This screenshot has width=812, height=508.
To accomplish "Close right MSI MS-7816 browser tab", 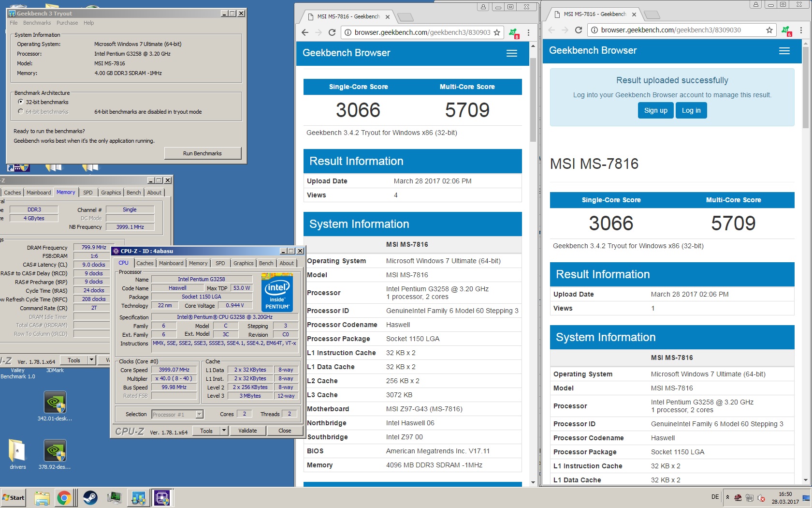I will pyautogui.click(x=634, y=15).
